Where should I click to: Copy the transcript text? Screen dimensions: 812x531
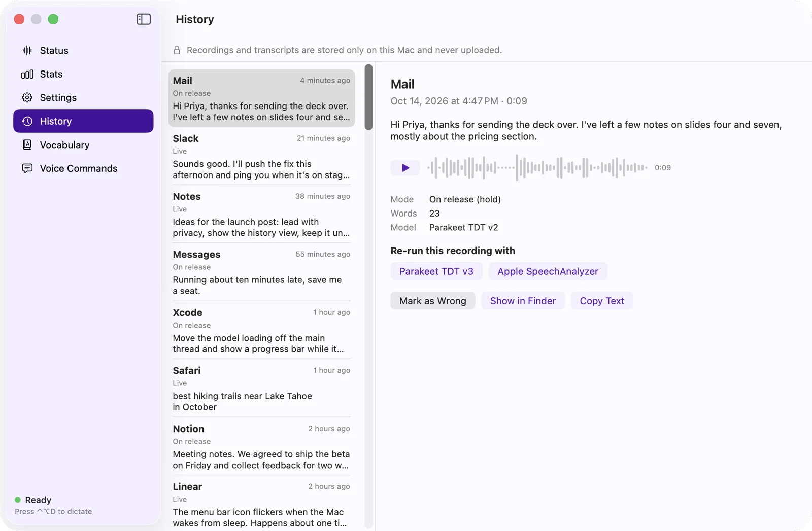602,301
